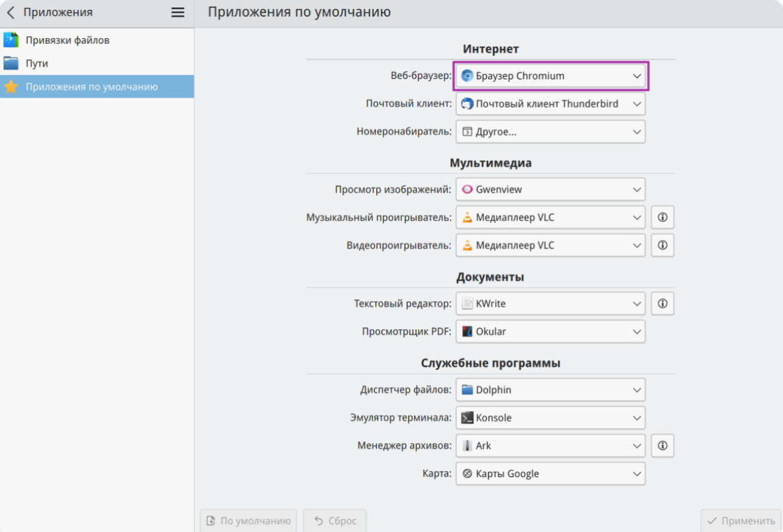
Task: Expand the Dolphin file manager dropdown
Action: pos(550,390)
